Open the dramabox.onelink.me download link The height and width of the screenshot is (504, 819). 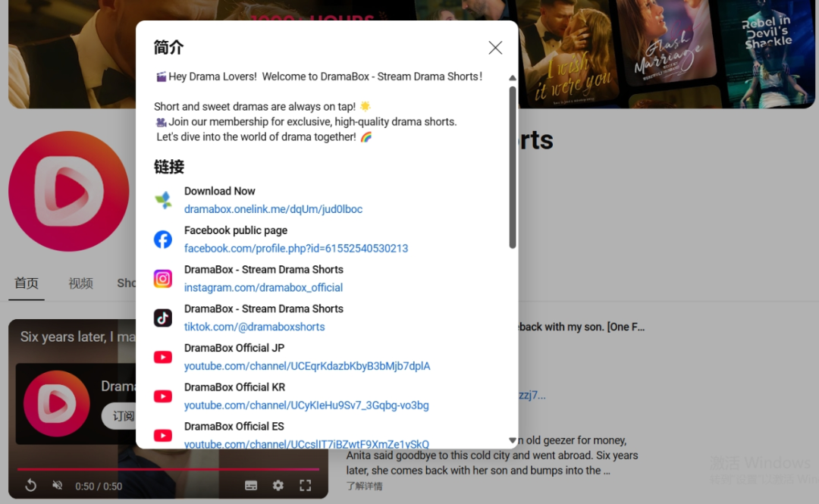click(273, 209)
